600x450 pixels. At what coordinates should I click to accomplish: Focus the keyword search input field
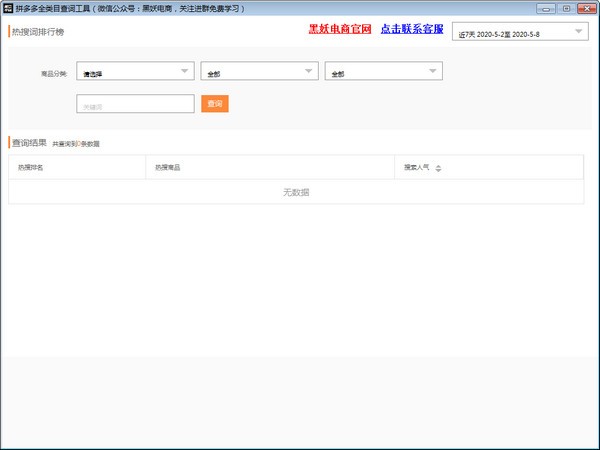(135, 103)
